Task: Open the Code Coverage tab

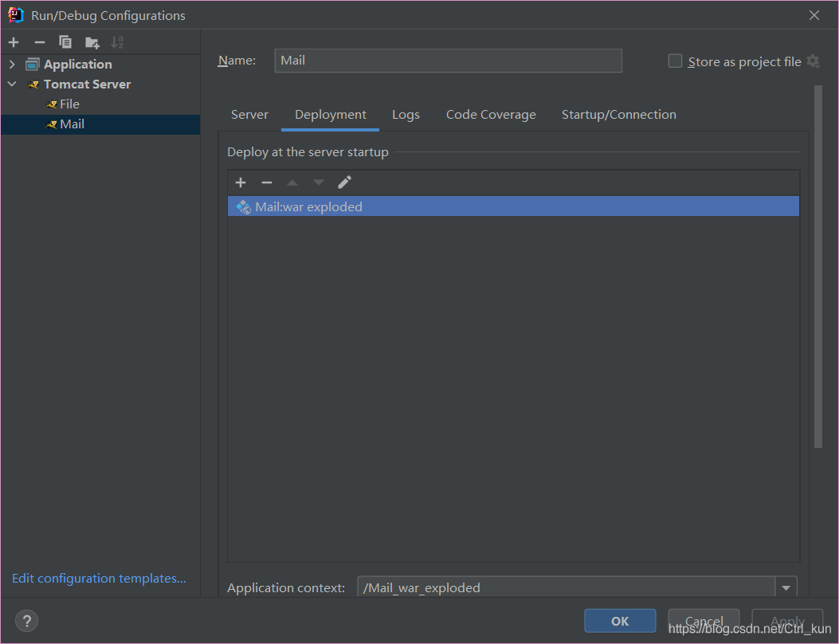Action: coord(491,115)
